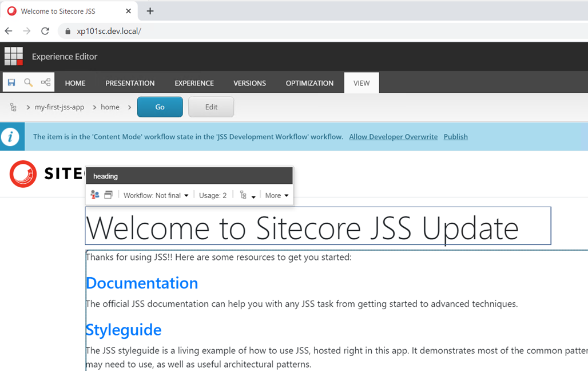Open the Documentation link
Image resolution: width=588 pixels, height=371 pixels.
[142, 283]
